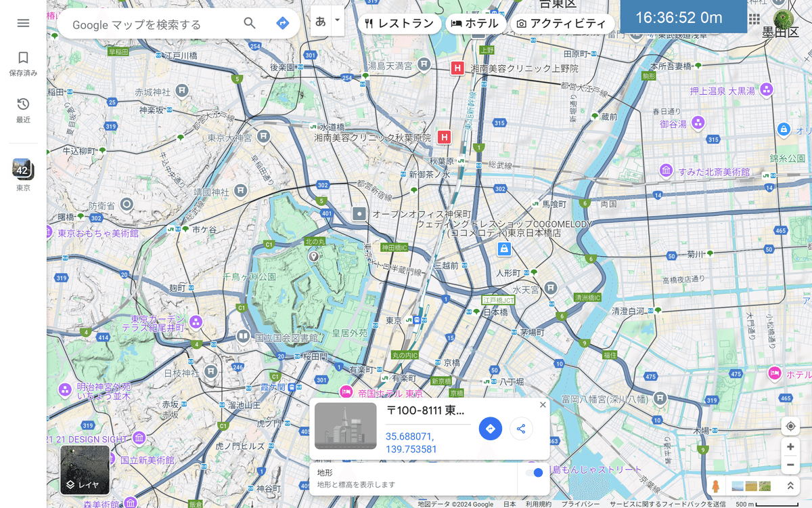Viewport: 812px width, 508px height.
Task: Click the 東京ガーデンテラス紀尾井町 pin
Action: tap(196, 321)
